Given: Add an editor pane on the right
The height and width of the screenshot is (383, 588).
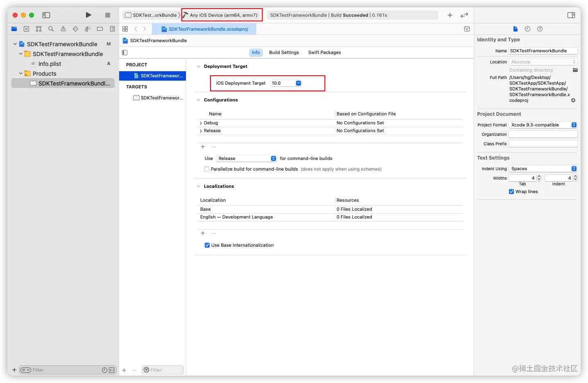Looking at the screenshot, I should tap(467, 29).
